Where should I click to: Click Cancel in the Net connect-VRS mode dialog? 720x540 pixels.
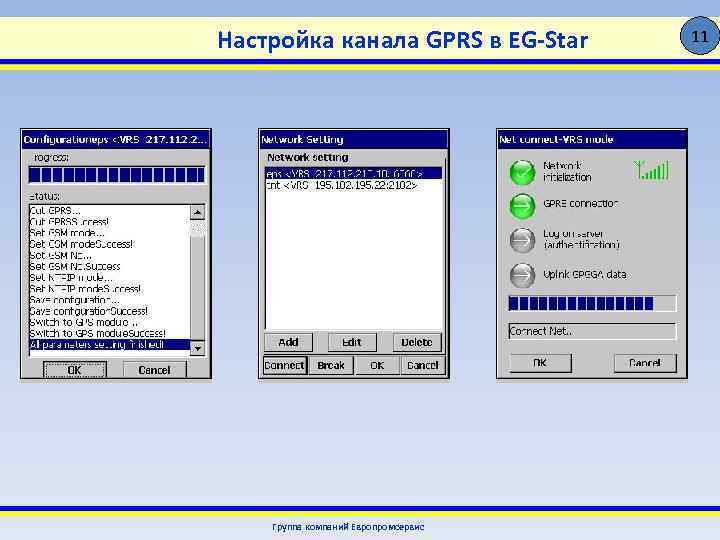coord(645,363)
